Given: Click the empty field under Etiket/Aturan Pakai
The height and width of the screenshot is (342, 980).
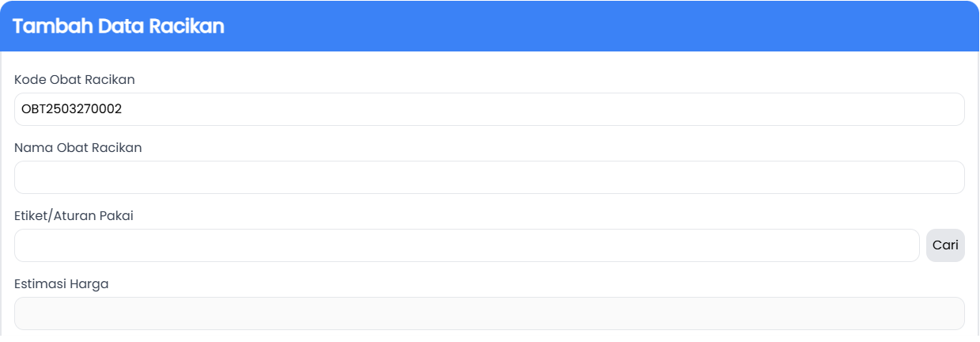Looking at the screenshot, I should click(x=467, y=245).
